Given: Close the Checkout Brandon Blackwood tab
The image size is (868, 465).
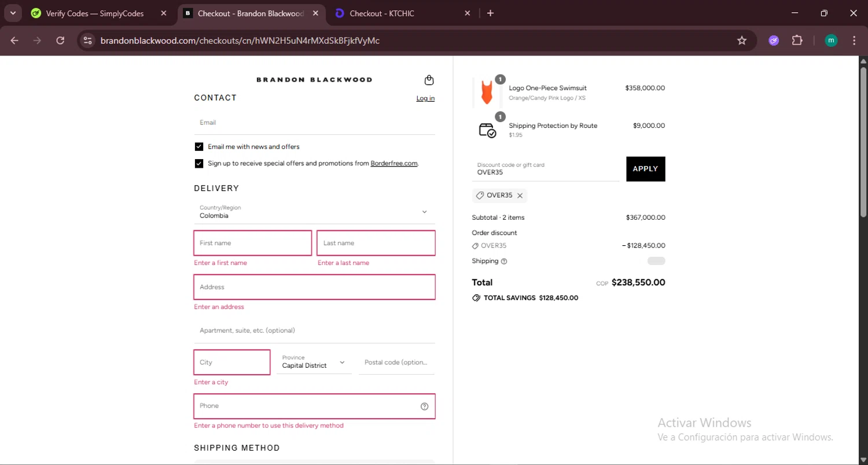Looking at the screenshot, I should point(315,13).
